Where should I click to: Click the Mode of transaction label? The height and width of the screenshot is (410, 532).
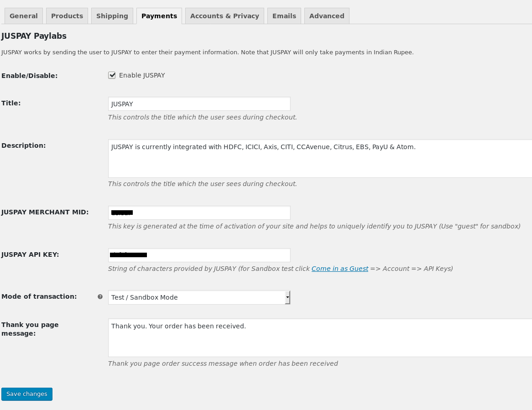39,296
